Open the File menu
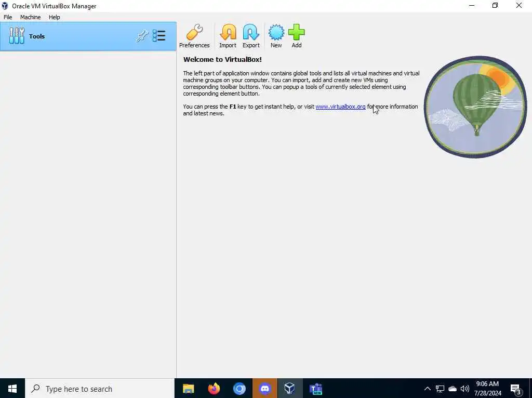Screen dimensions: 532x398 tap(8, 17)
